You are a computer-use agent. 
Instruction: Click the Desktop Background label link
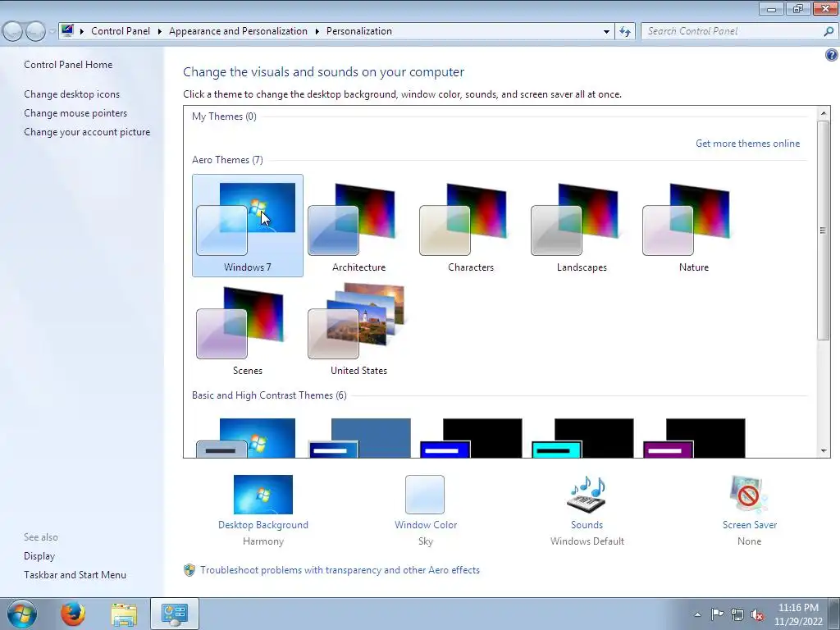pos(263,525)
